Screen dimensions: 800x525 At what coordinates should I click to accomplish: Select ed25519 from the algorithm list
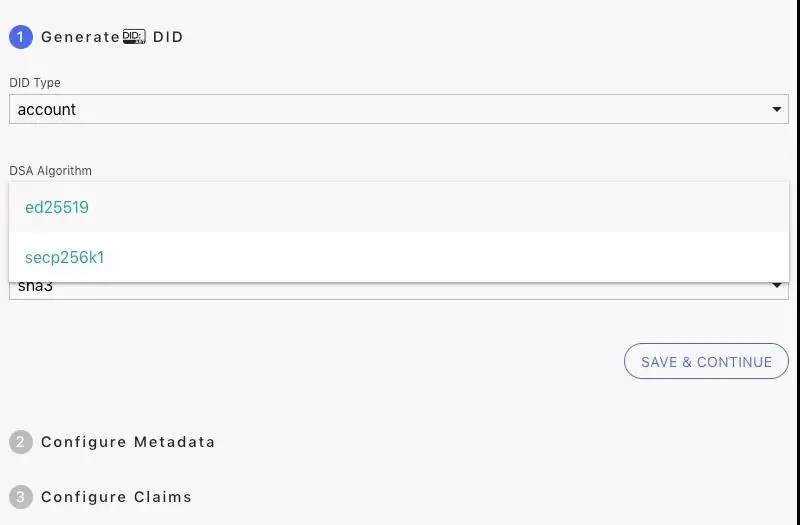pos(57,208)
